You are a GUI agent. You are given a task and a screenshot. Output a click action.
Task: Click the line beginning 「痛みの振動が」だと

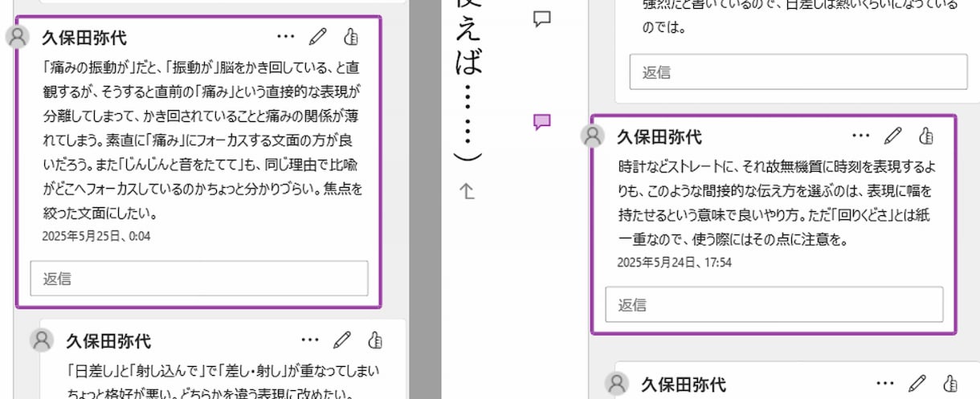[200, 67]
